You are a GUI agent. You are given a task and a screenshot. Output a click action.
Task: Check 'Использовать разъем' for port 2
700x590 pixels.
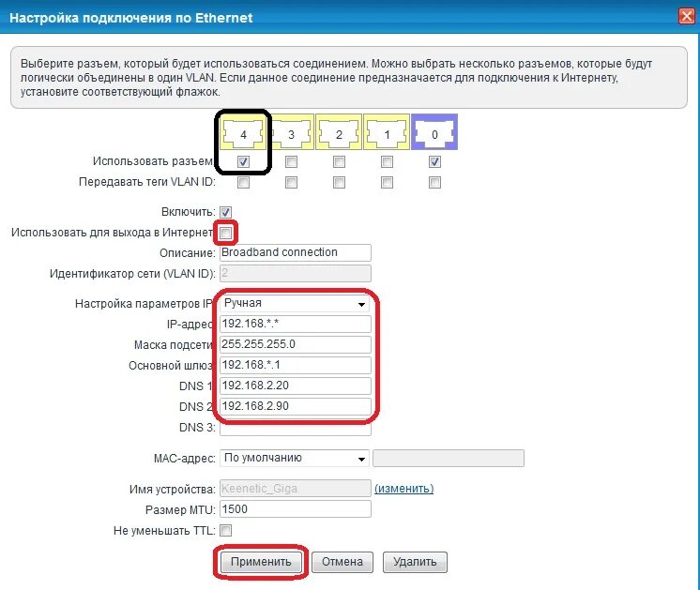(x=339, y=161)
